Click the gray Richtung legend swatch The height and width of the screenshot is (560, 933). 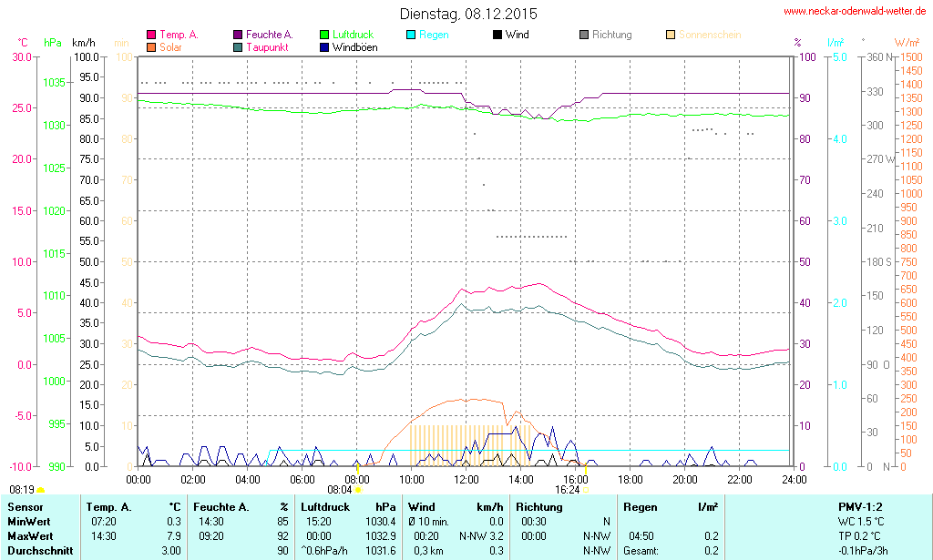[584, 35]
